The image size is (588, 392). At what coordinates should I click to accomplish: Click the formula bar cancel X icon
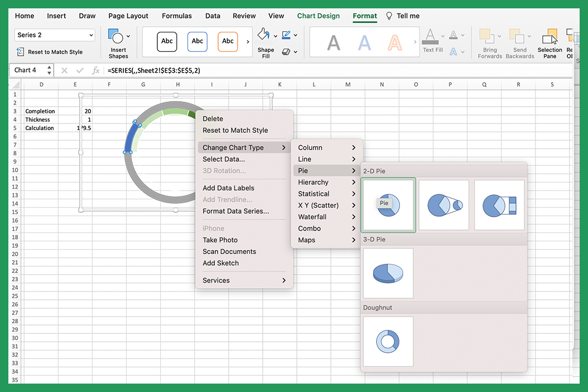tap(65, 70)
